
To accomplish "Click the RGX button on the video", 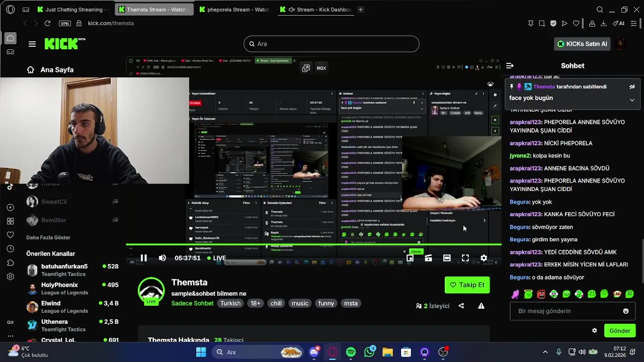I will [321, 68].
